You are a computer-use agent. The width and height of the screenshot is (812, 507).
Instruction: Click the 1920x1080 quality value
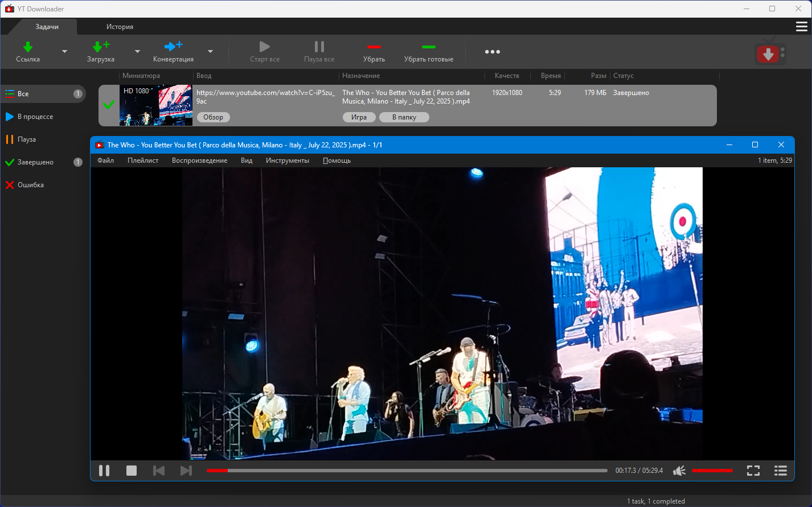pyautogui.click(x=507, y=93)
